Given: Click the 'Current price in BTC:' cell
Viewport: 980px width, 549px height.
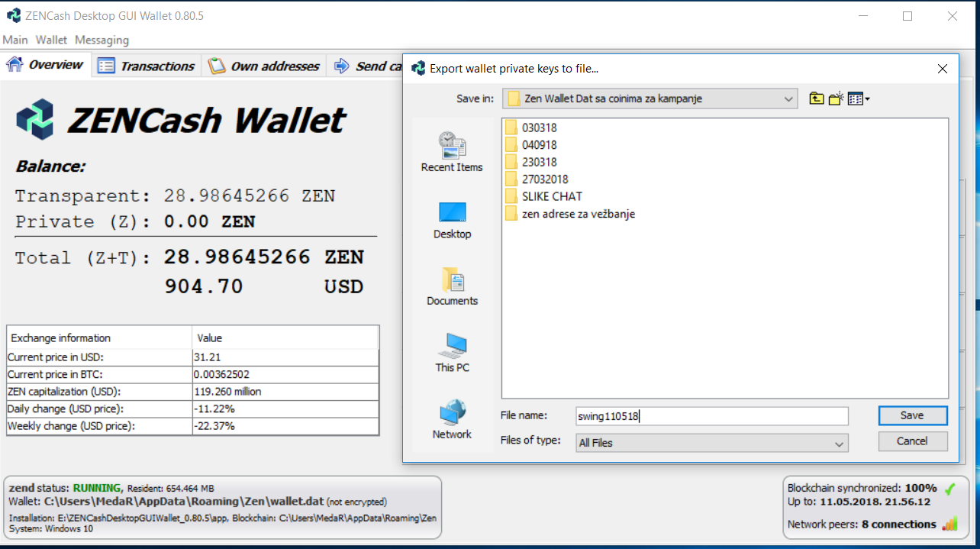Looking at the screenshot, I should point(99,375).
